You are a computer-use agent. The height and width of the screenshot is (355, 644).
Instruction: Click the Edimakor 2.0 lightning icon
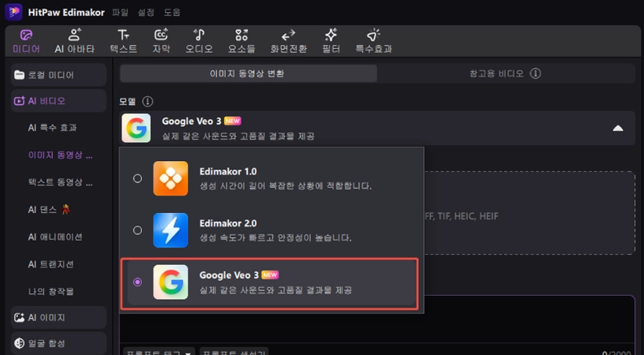(170, 230)
